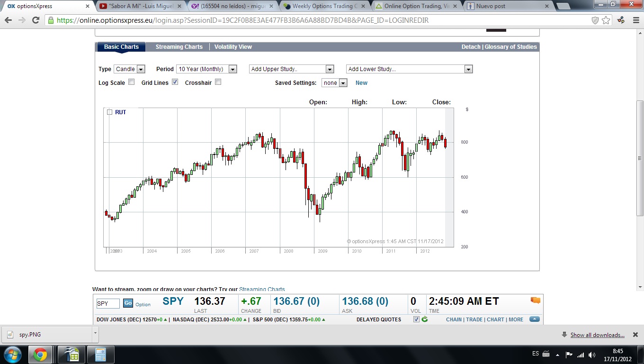Close the YouTube Sabor A Mi tab
This screenshot has width=644, height=364.
(x=179, y=6)
